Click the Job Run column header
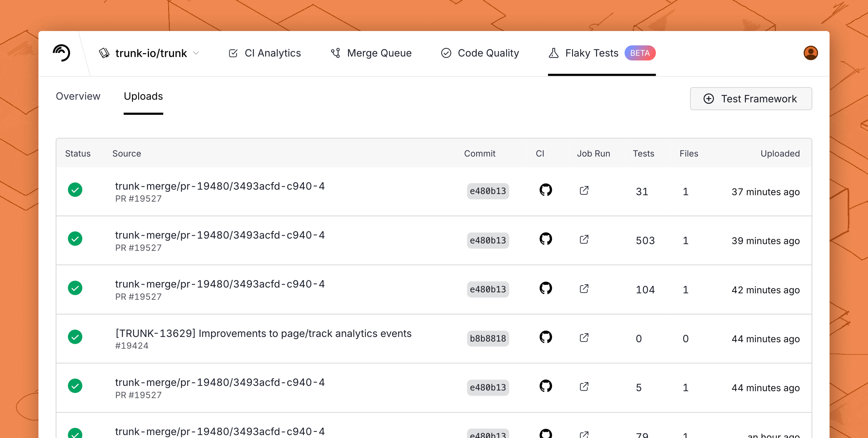This screenshot has height=438, width=868. coord(594,153)
